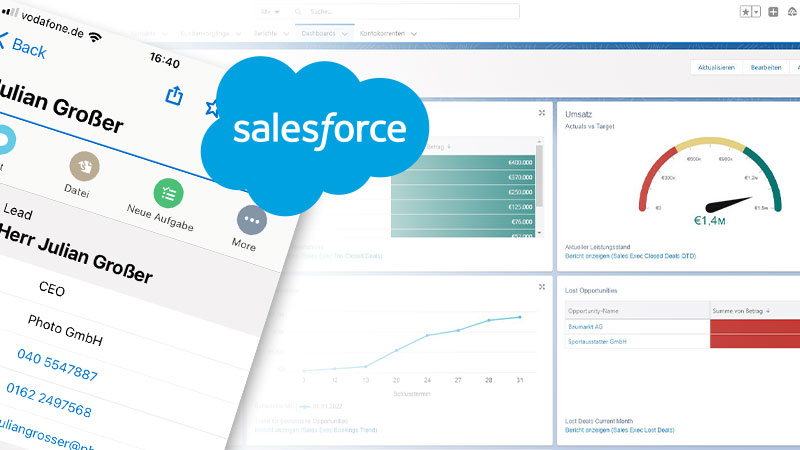Open the Kontokorrenten tab
The image size is (800, 450).
(382, 33)
